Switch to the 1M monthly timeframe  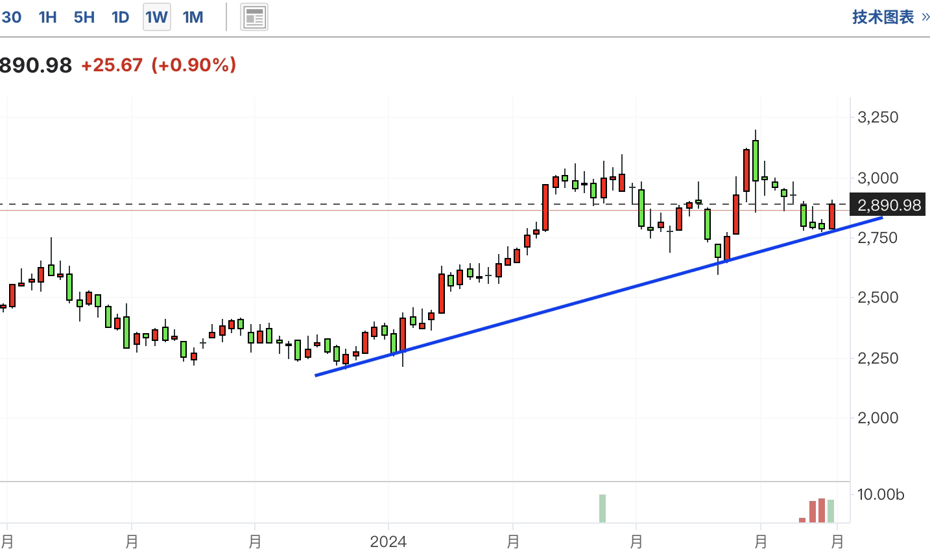193,17
